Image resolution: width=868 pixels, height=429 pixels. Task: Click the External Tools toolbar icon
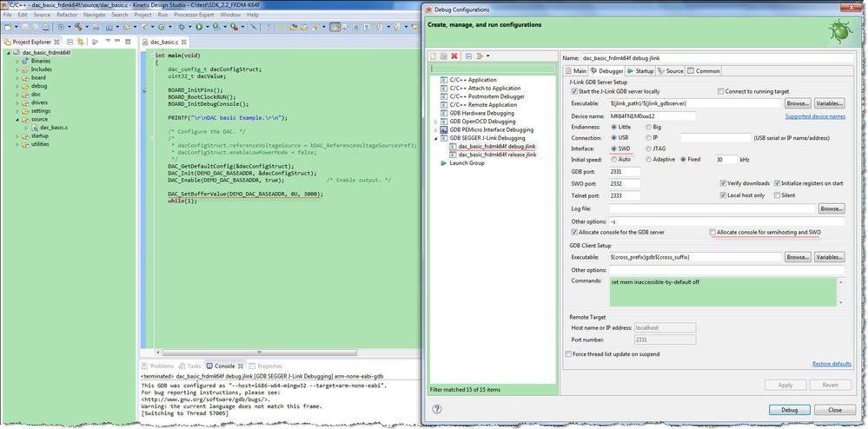tap(235, 27)
